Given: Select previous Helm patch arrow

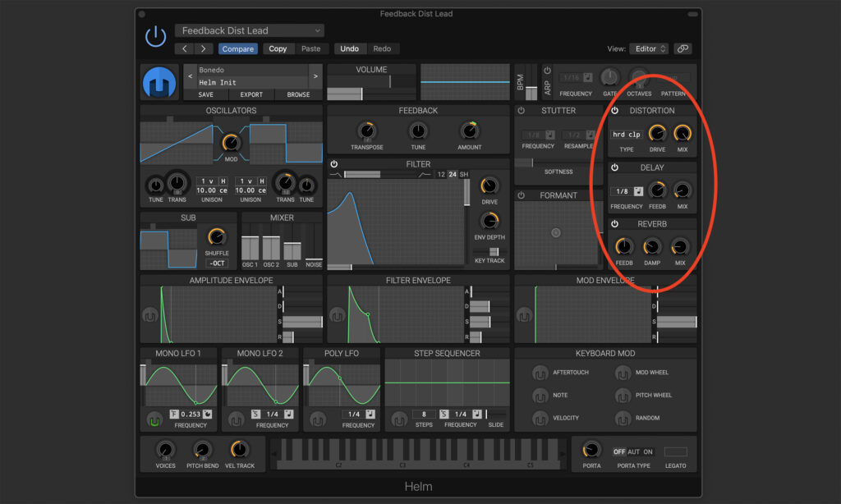Looking at the screenshot, I should (190, 76).
